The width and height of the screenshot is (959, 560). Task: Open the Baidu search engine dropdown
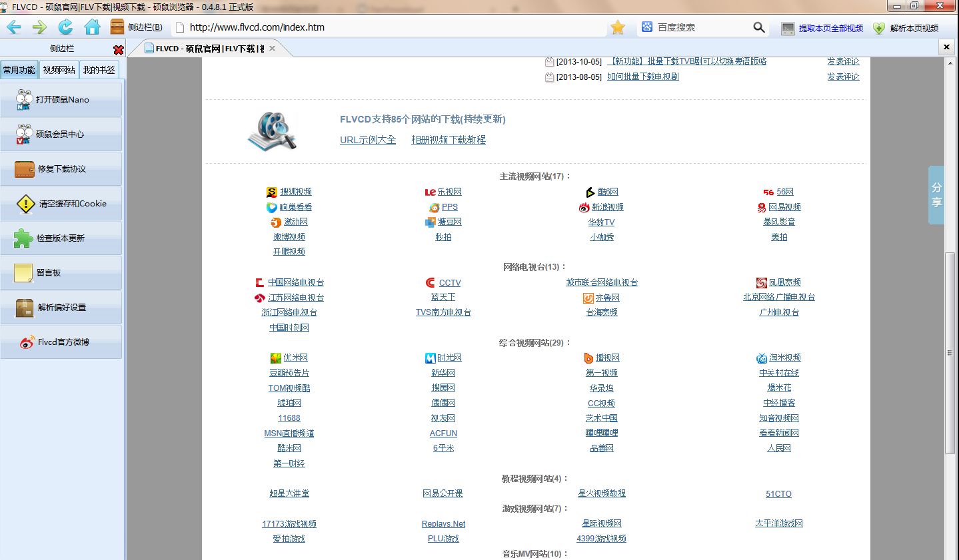point(646,27)
